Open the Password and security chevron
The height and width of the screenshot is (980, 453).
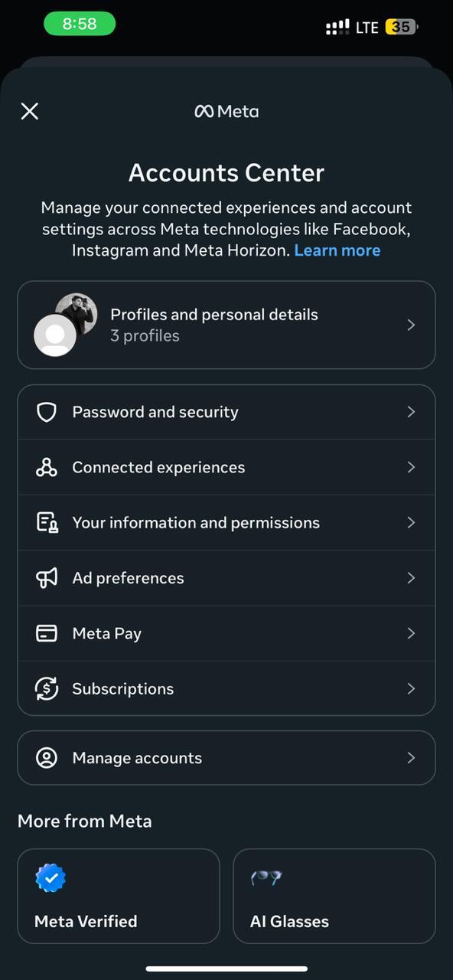point(411,412)
